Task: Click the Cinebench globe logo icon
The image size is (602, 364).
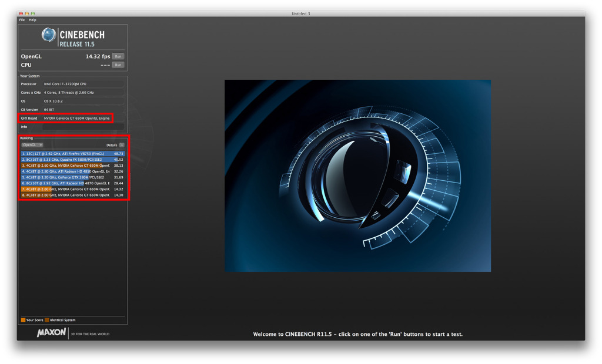Action: [x=49, y=35]
